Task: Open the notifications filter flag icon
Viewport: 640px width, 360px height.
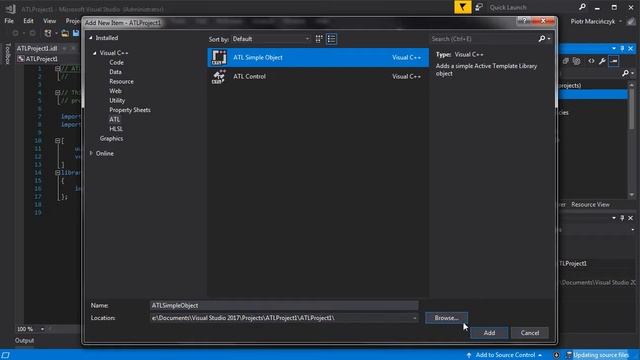Action: 462,7
